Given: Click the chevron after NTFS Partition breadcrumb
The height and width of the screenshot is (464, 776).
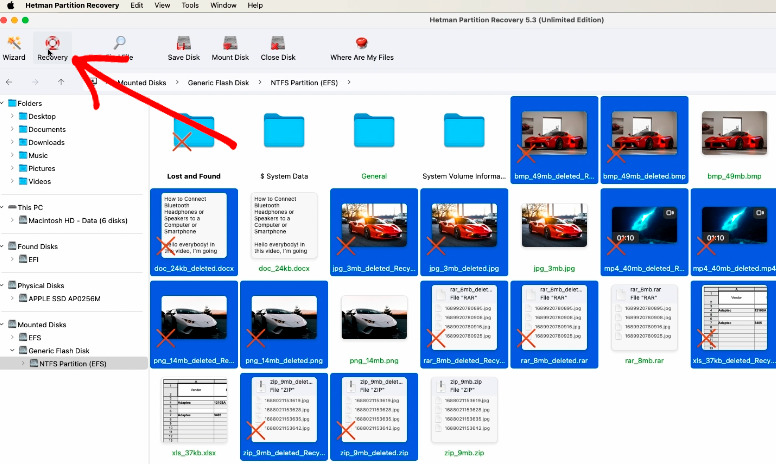Looking at the screenshot, I should pos(349,82).
